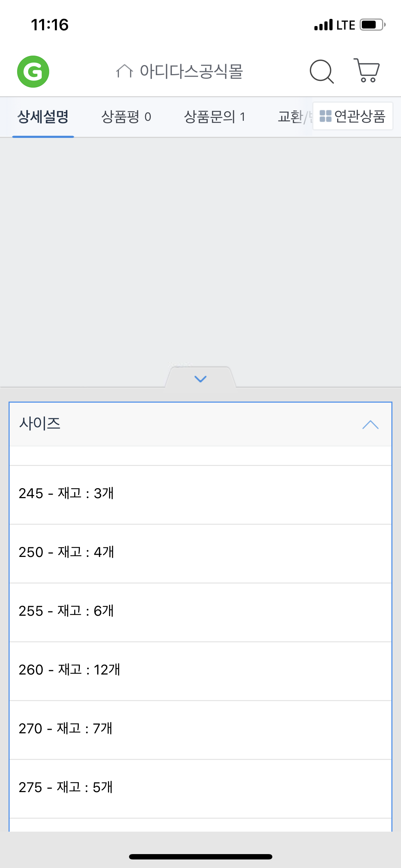This screenshot has height=868, width=401.
Task: Pick size 255 with 재고 6개
Action: coord(200,612)
